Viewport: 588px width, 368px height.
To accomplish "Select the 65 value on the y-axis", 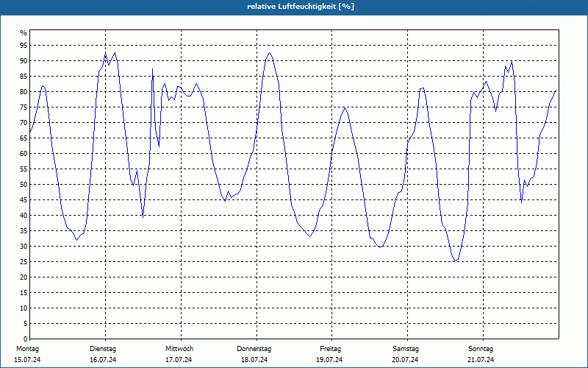I will tap(24, 138).
